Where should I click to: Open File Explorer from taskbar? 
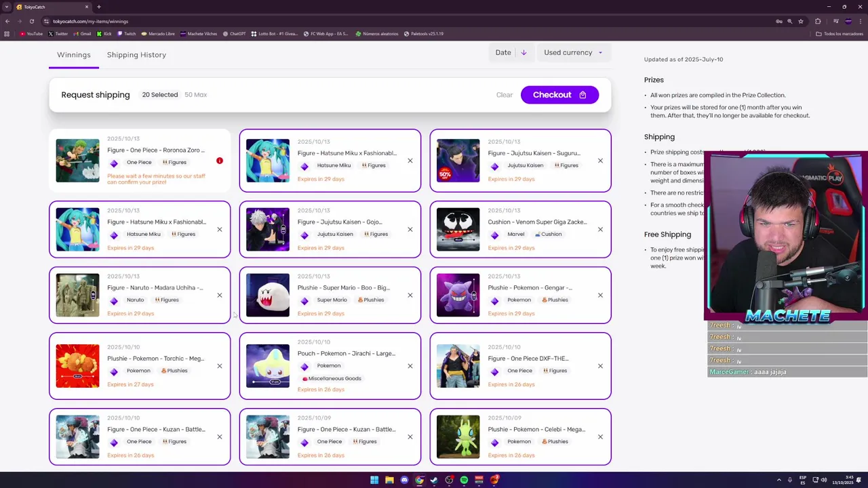[x=389, y=480]
